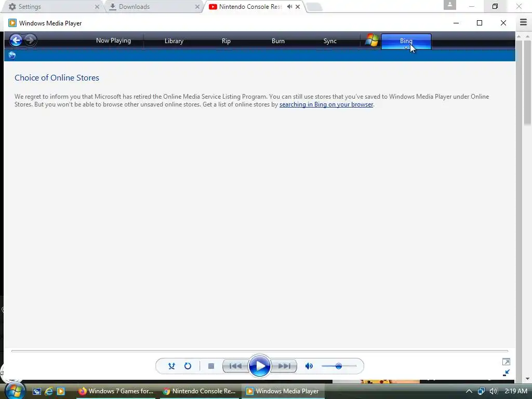Click the page vertical scrollbar thumb
Image resolution: width=532 pixels, height=399 pixels.
pyautogui.click(x=528, y=83)
